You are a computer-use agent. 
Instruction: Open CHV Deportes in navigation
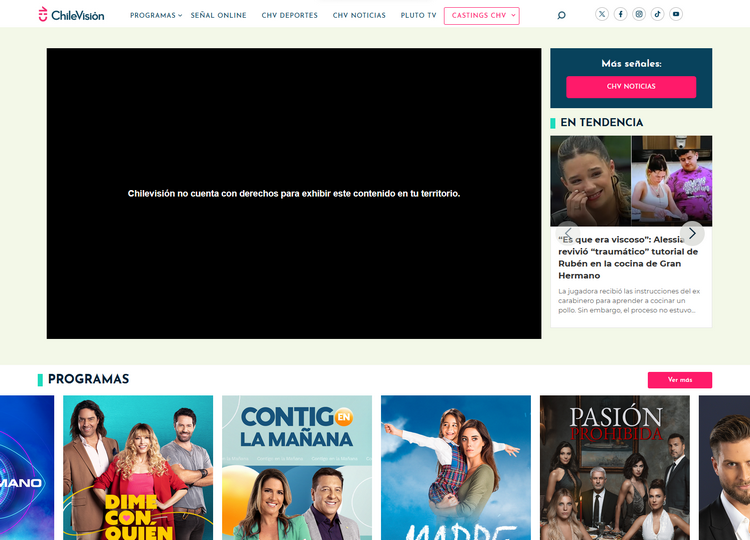pos(289,15)
